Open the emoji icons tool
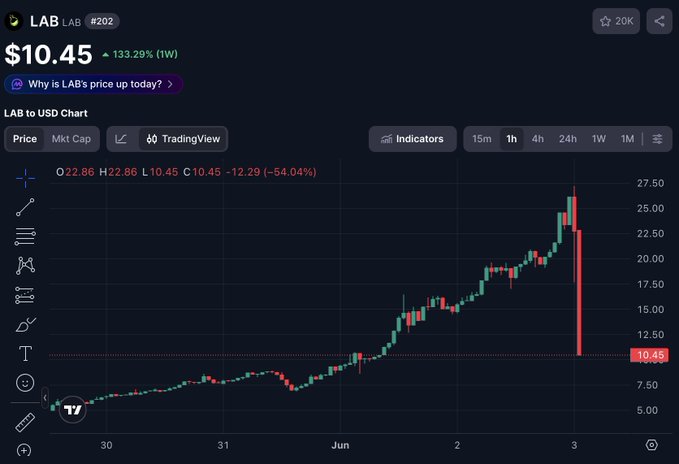Image resolution: width=679 pixels, height=464 pixels. 25,383
